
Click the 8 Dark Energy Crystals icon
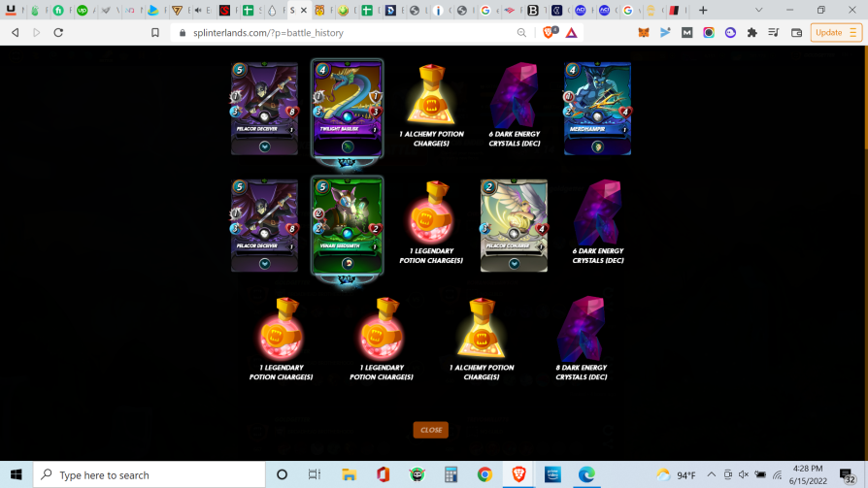pos(581,329)
